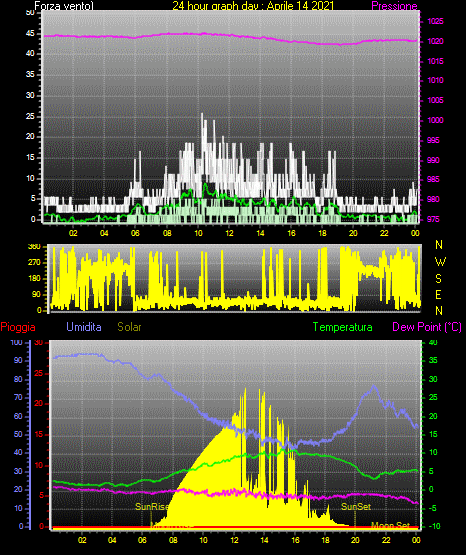This screenshot has width=466, height=555.
Task: Click the W wind direction label
Action: click(x=440, y=262)
